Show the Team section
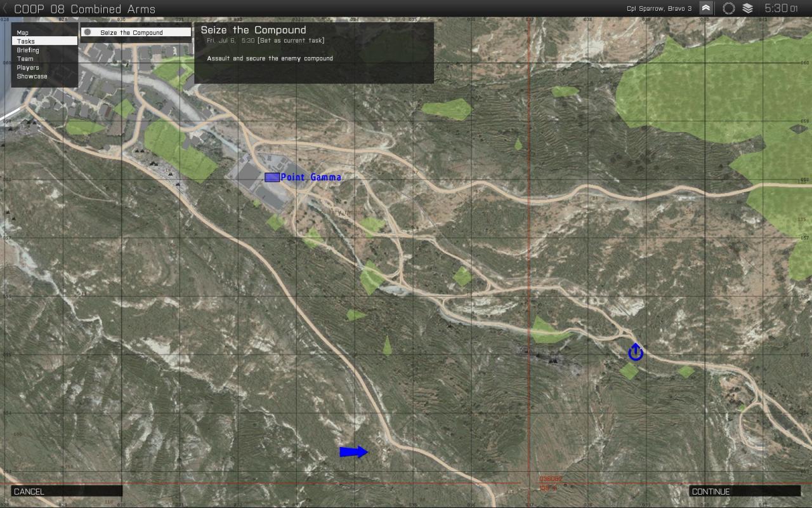 point(44,58)
